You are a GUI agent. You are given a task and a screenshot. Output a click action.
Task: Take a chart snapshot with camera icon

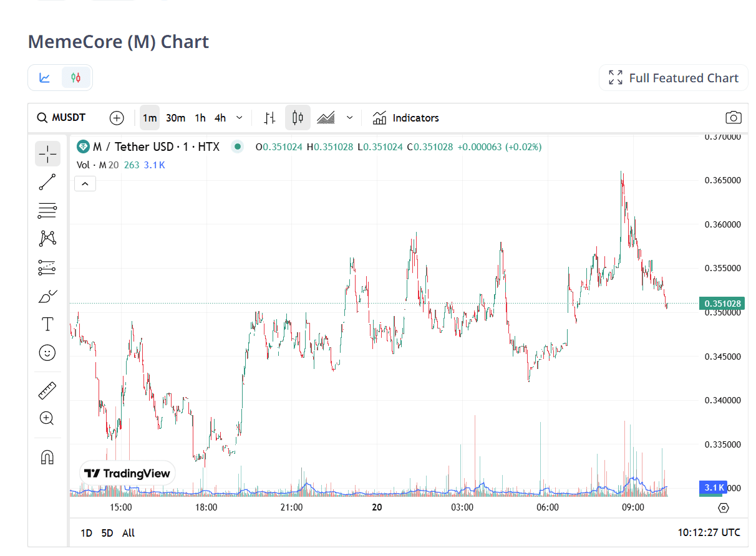[733, 118]
